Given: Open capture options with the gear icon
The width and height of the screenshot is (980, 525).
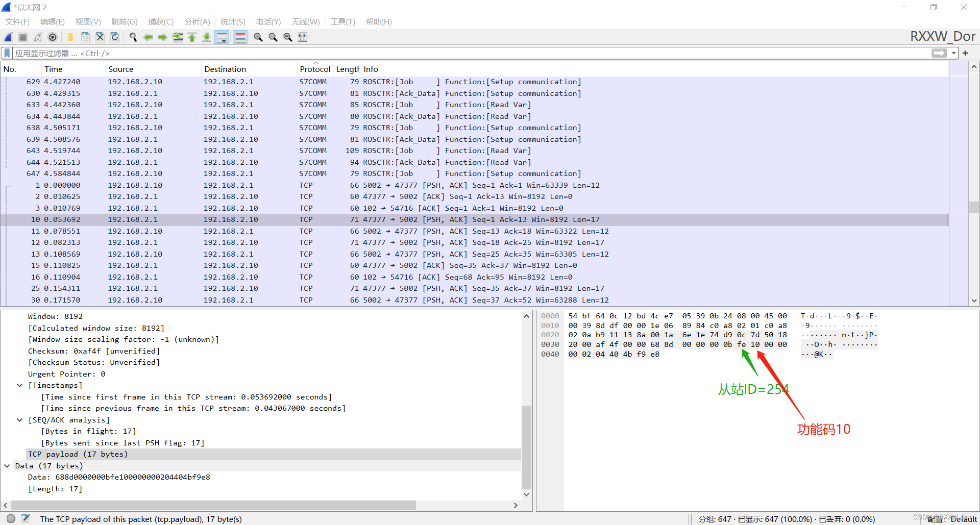Looking at the screenshot, I should click(53, 37).
